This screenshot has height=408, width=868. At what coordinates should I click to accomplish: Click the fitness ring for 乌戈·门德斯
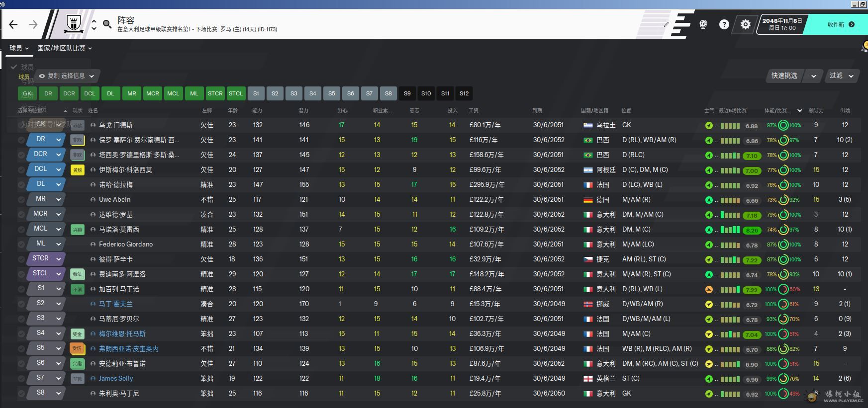(783, 125)
